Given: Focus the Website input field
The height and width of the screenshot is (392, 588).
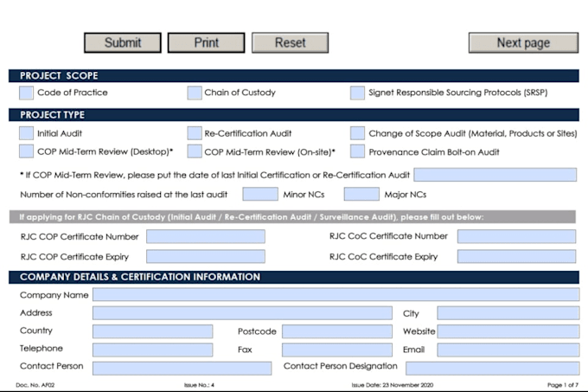Looking at the screenshot, I should pos(508,331).
